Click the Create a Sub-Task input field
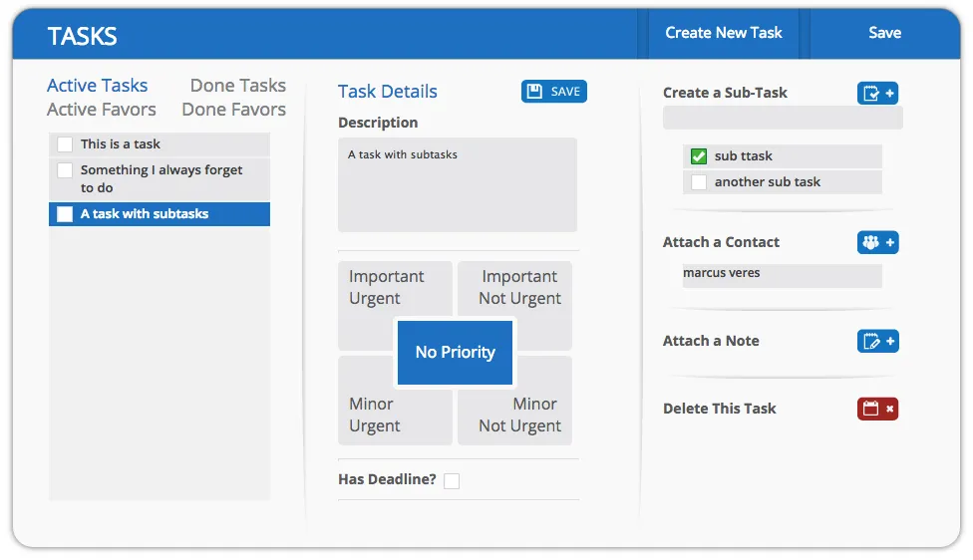Image resolution: width=973 pixels, height=560 pixels. click(783, 118)
